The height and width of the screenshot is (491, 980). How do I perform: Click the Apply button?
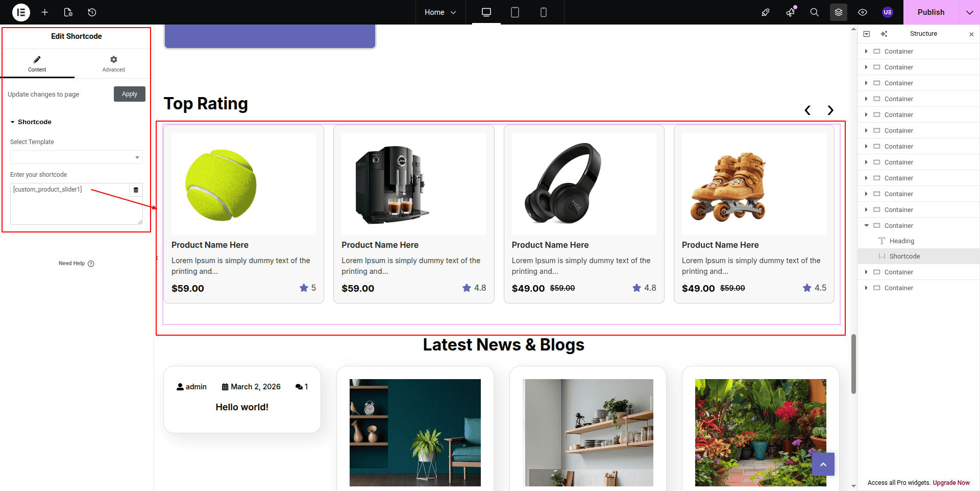coord(130,94)
